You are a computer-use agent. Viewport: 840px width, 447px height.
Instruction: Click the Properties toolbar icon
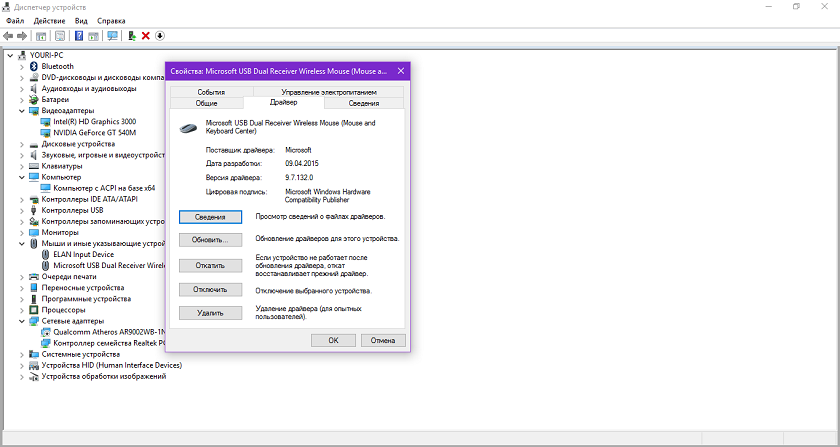(60, 36)
